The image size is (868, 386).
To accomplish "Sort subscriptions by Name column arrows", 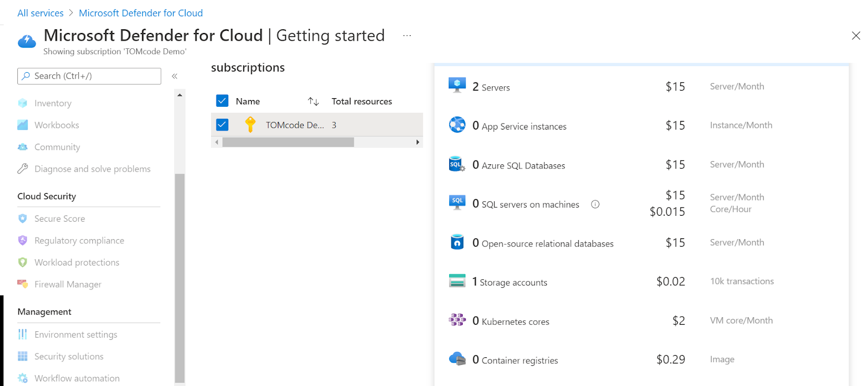I will (x=313, y=101).
